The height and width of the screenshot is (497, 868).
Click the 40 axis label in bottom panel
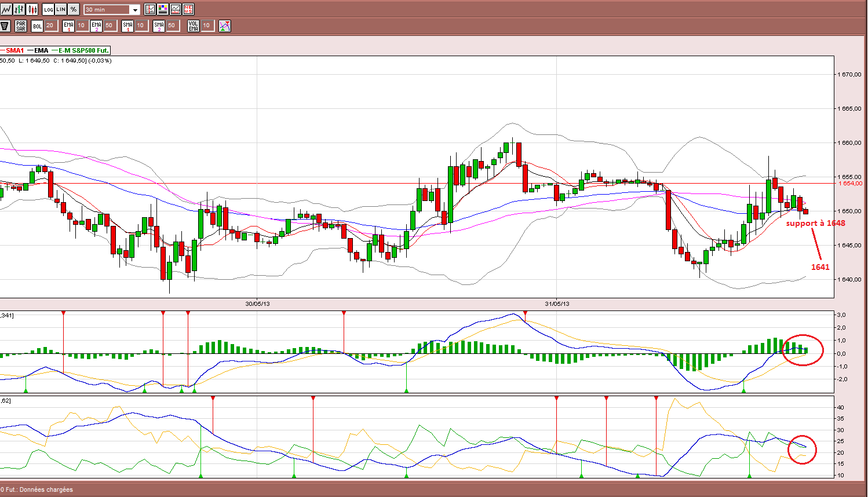pyautogui.click(x=840, y=408)
